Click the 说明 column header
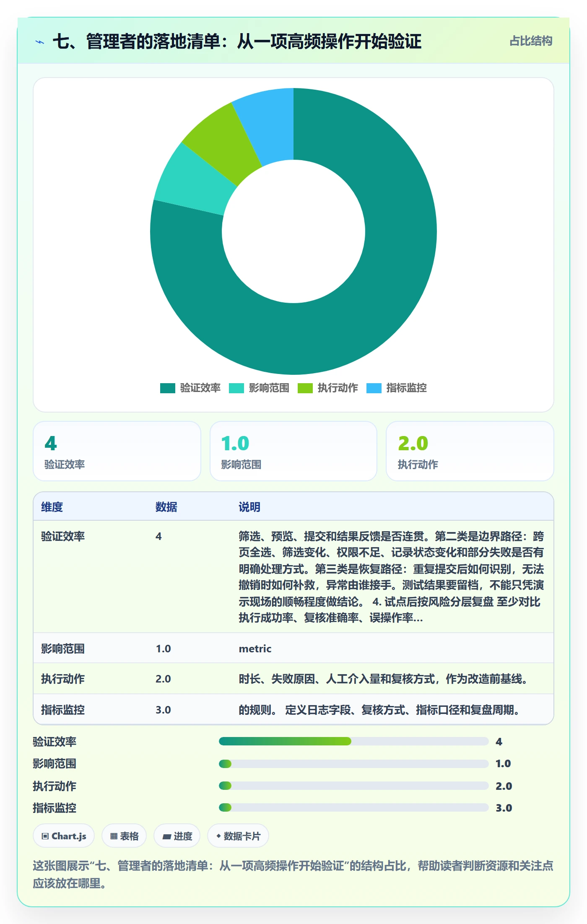Image resolution: width=587 pixels, height=924 pixels. click(x=249, y=507)
